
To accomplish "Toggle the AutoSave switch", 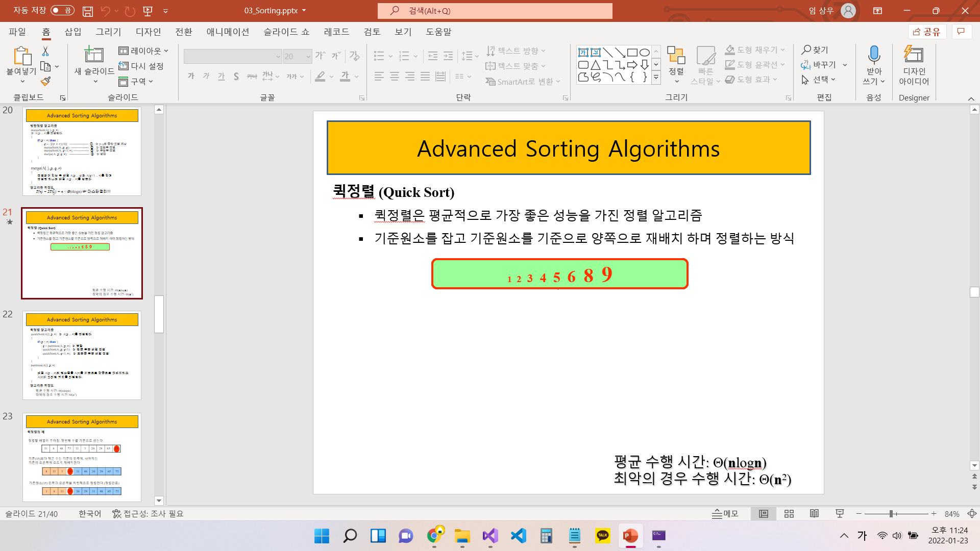I will (x=62, y=11).
